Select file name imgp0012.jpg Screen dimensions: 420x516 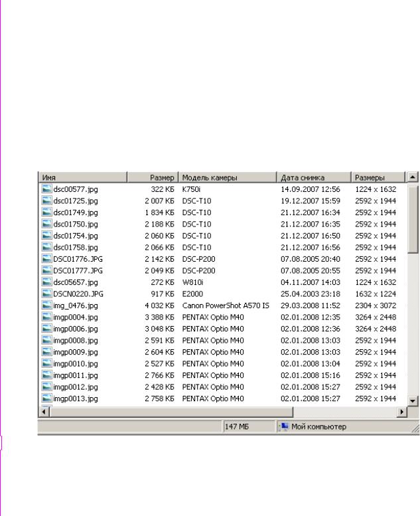click(76, 387)
